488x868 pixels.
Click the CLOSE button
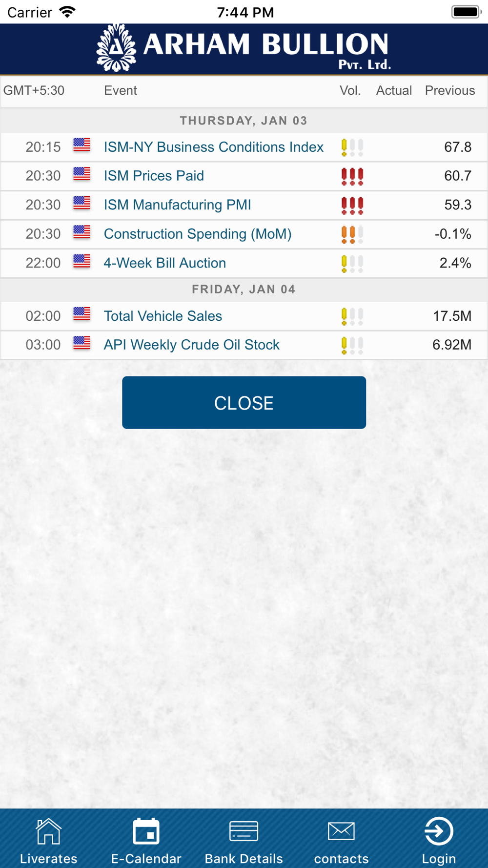tap(244, 403)
